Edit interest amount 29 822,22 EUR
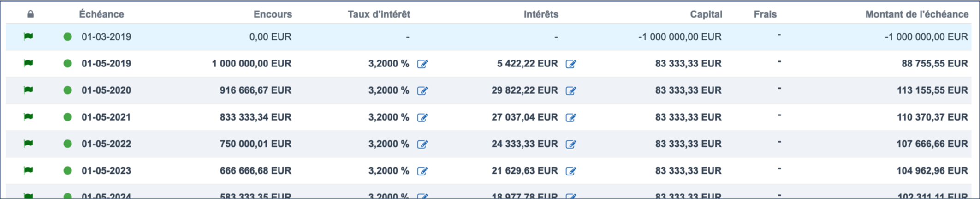Viewport: 980px width, 199px height. [570, 90]
